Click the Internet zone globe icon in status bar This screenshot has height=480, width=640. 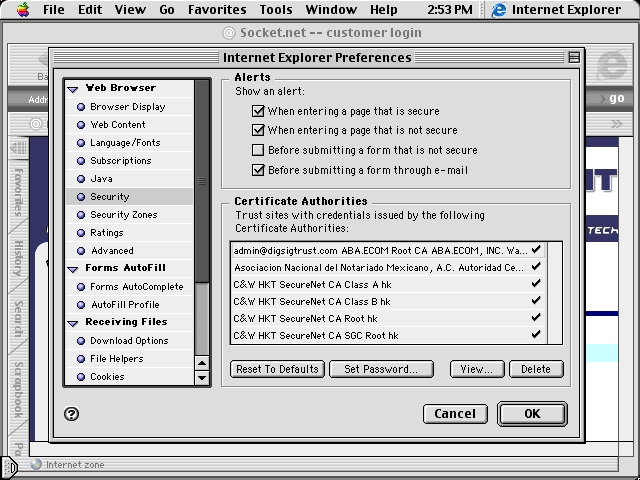[36, 464]
